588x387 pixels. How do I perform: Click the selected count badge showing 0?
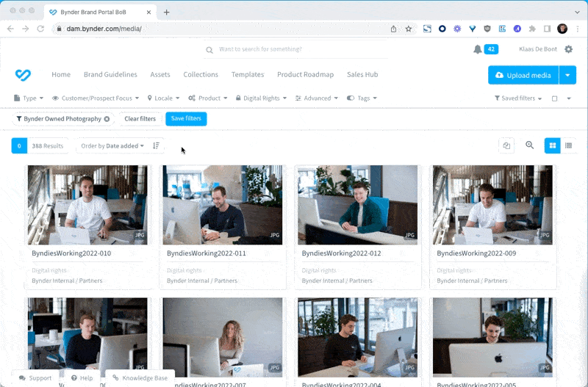click(x=19, y=145)
